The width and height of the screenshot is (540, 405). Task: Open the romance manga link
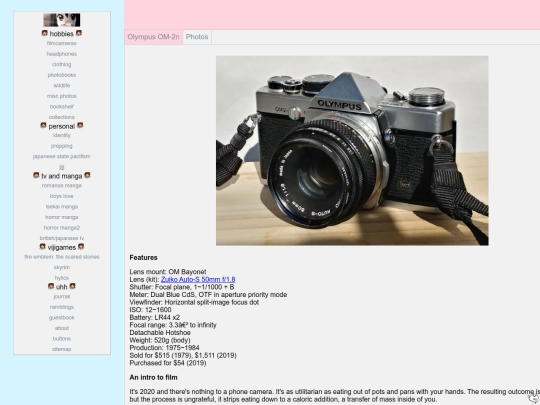pyautogui.click(x=62, y=186)
